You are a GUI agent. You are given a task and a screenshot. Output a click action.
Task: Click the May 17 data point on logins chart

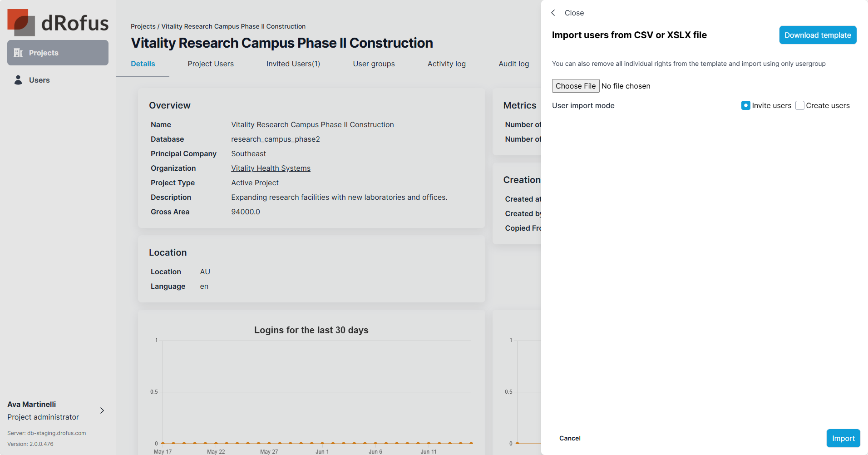click(163, 443)
